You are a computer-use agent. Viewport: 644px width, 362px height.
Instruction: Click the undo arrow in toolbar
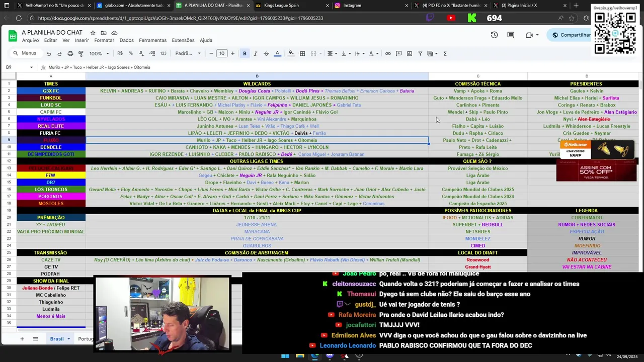[49, 53]
